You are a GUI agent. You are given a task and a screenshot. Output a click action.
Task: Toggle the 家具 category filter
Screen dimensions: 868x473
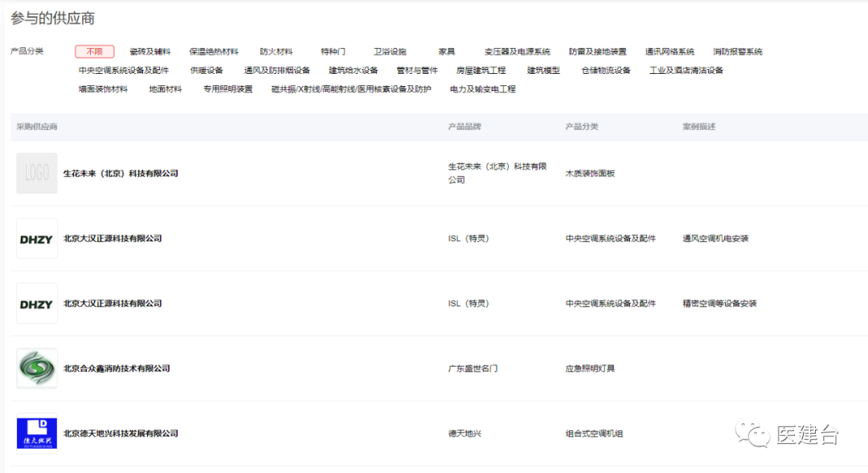pos(447,51)
